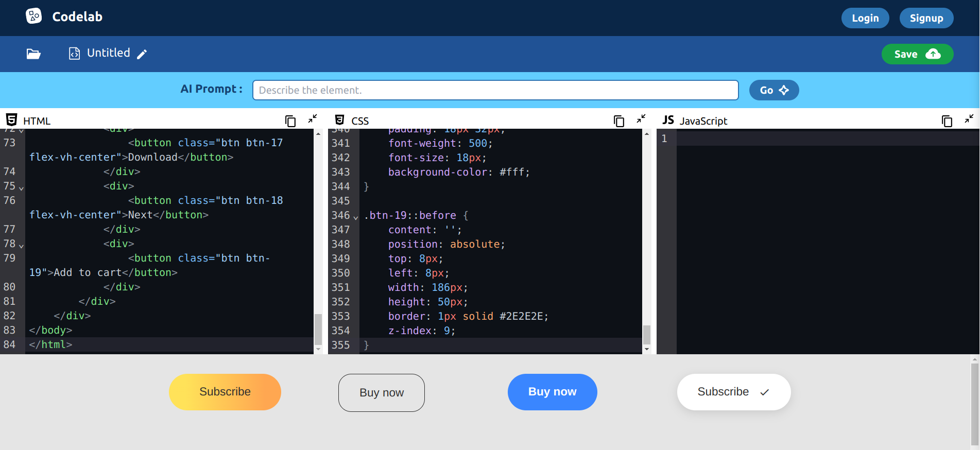The image size is (980, 450).
Task: Click the 'font-weight: 500;' CSS line
Action: tap(440, 143)
